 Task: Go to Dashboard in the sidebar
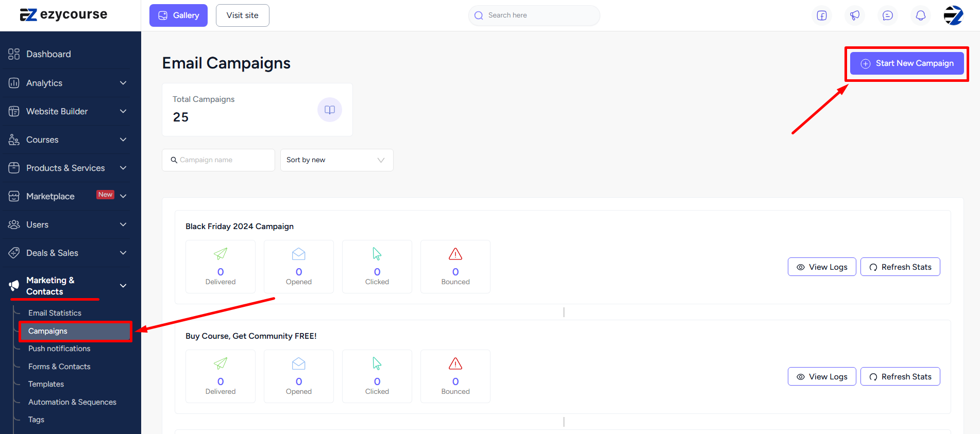(x=48, y=54)
